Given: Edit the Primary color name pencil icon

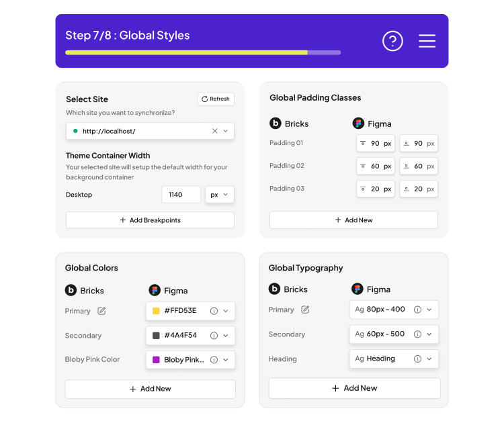Looking at the screenshot, I should point(102,311).
